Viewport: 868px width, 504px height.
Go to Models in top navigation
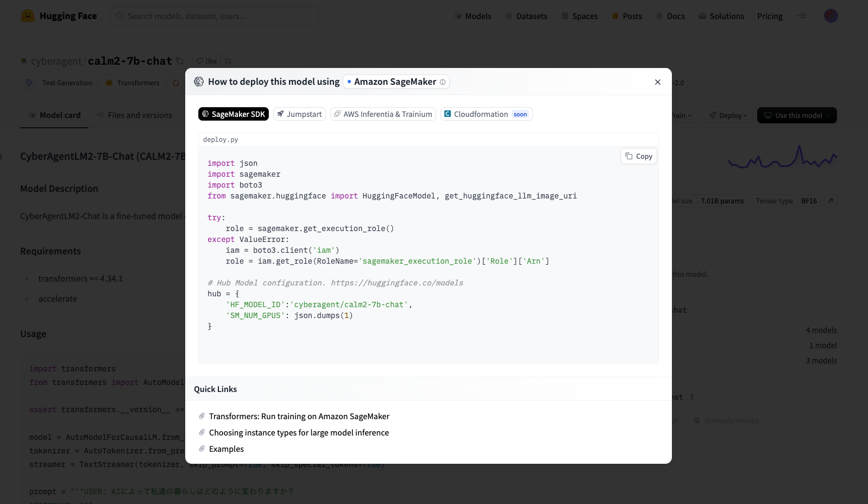473,16
